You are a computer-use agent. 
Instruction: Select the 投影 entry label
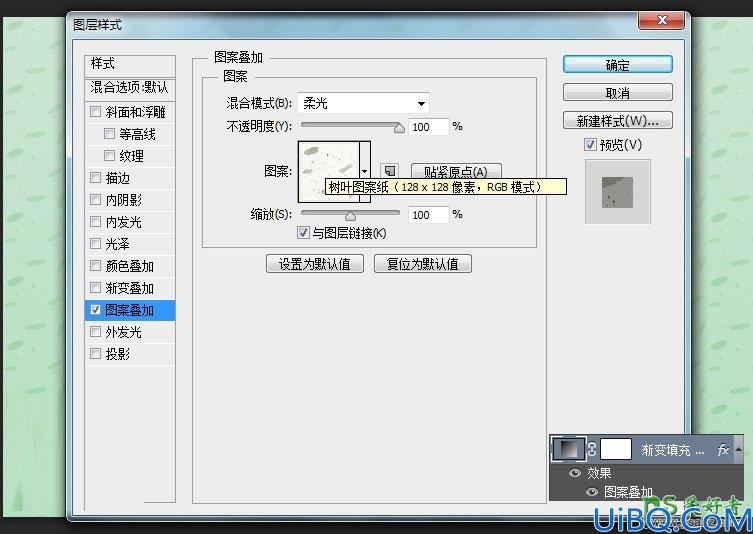(118, 354)
